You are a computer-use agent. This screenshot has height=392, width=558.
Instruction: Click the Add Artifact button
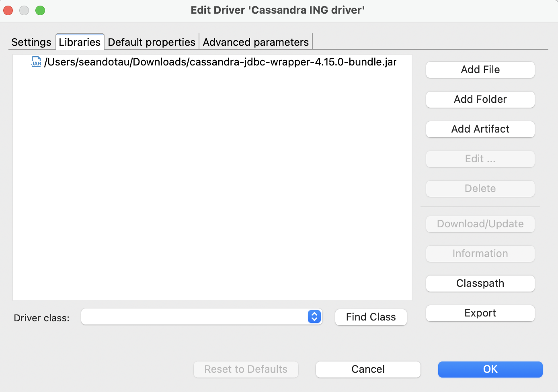click(480, 129)
